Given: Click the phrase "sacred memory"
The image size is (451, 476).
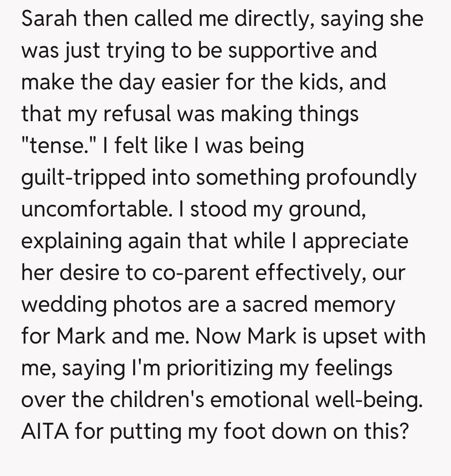Looking at the screenshot, I should (319, 304).
